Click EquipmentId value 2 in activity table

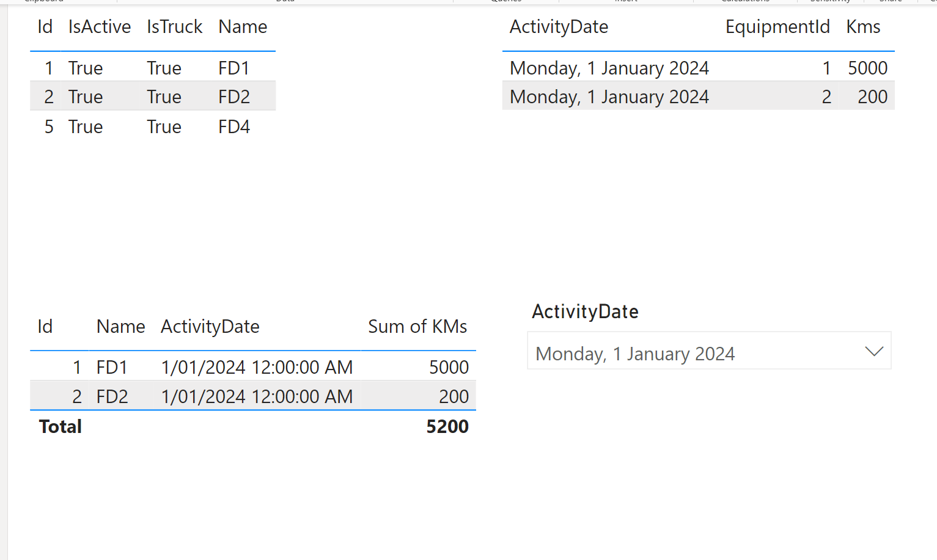tap(826, 97)
